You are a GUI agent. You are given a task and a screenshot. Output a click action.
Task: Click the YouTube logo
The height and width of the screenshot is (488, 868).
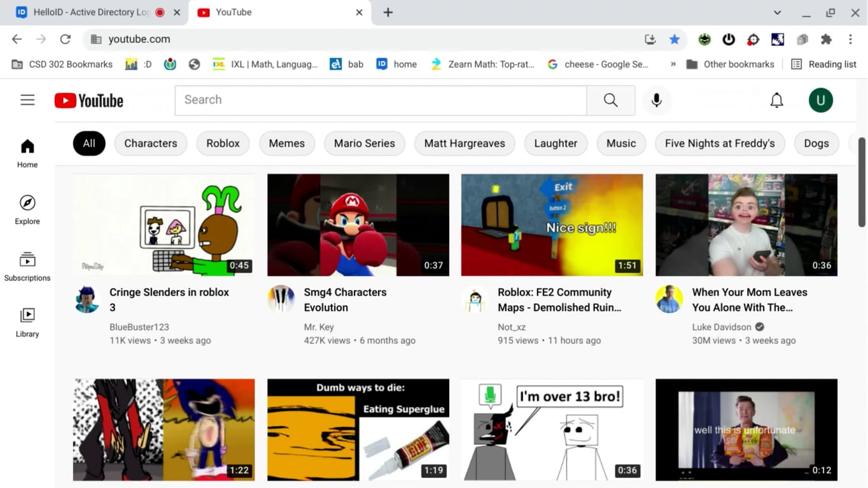coord(89,101)
